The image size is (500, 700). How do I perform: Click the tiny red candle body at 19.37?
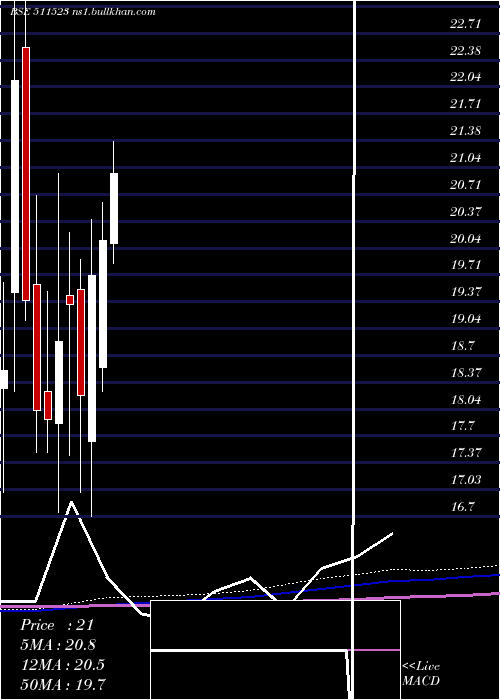coord(70,300)
